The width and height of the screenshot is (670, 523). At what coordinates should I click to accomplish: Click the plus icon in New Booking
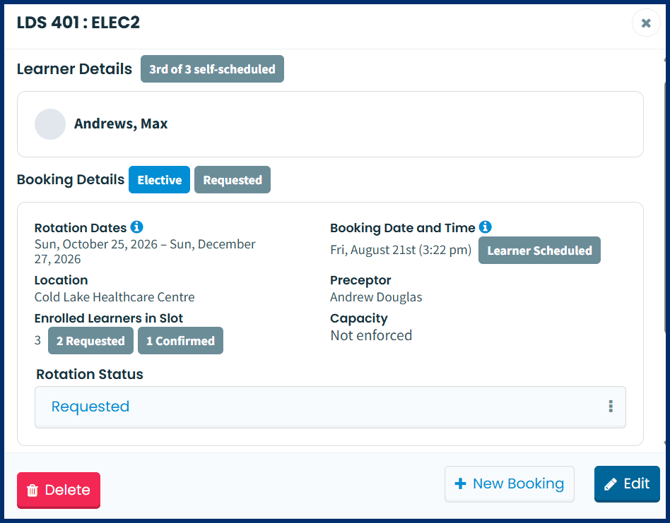[460, 484]
